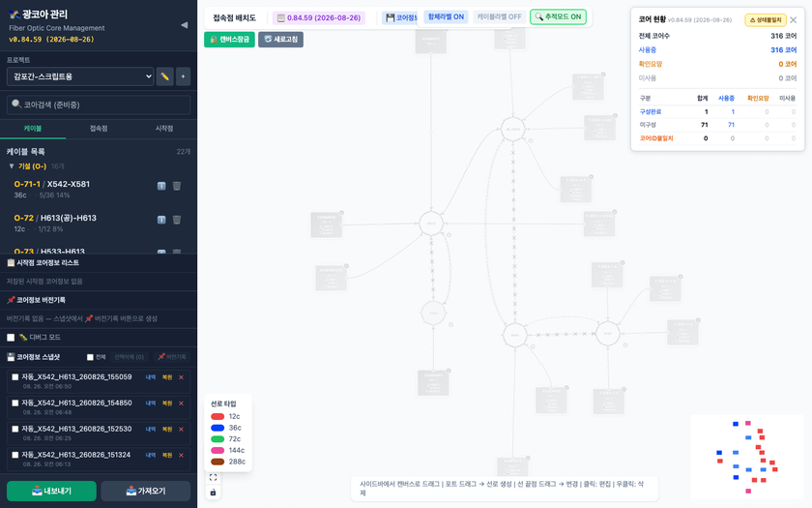
Task: Delete cable O-71-1 with trash icon
Action: [x=177, y=186]
